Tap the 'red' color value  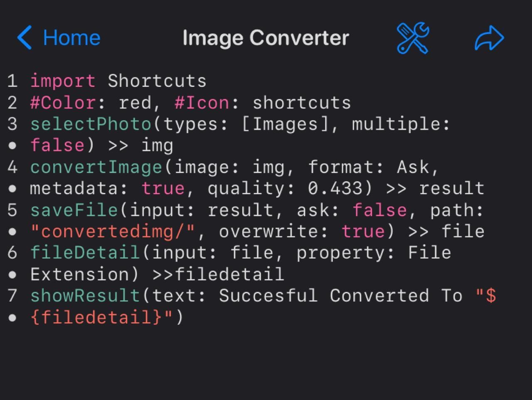pos(135,102)
